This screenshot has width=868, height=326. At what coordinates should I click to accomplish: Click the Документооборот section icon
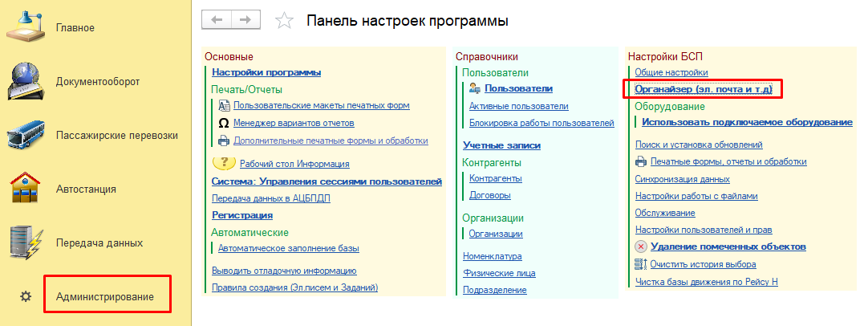click(x=26, y=81)
